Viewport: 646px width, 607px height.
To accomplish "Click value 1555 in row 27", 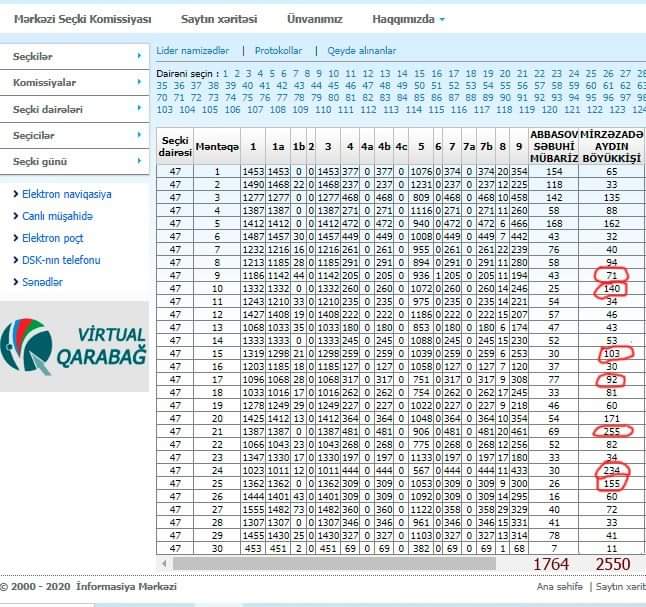I will coord(253,509).
